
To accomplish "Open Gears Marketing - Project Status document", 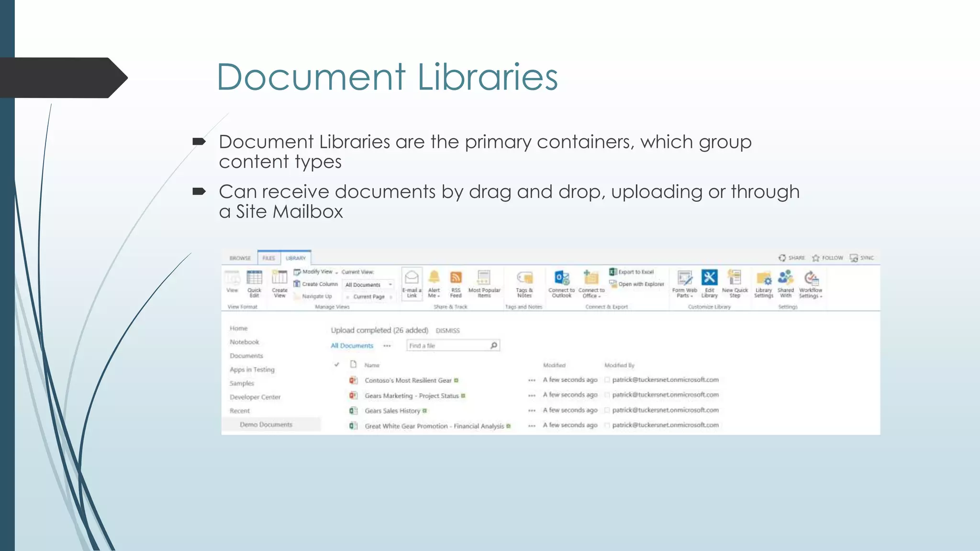I will 412,396.
